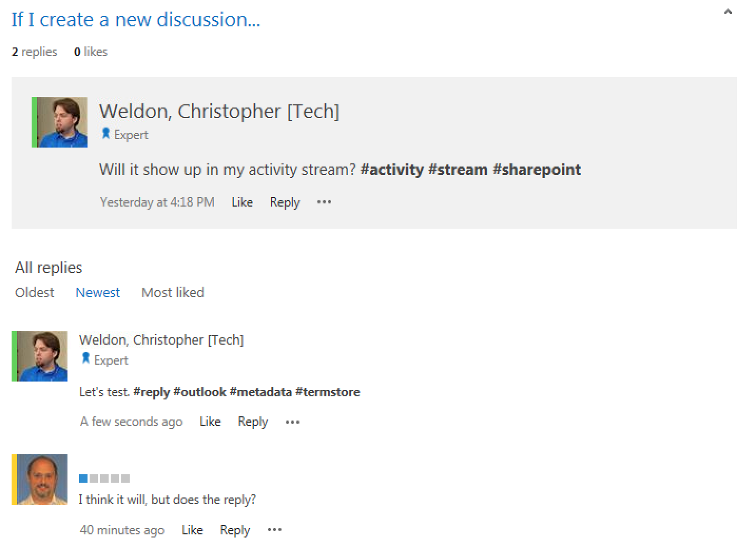Click the reputation bar above 'I think it will'
Image resolution: width=756 pixels, height=547 pixels.
coord(104,478)
